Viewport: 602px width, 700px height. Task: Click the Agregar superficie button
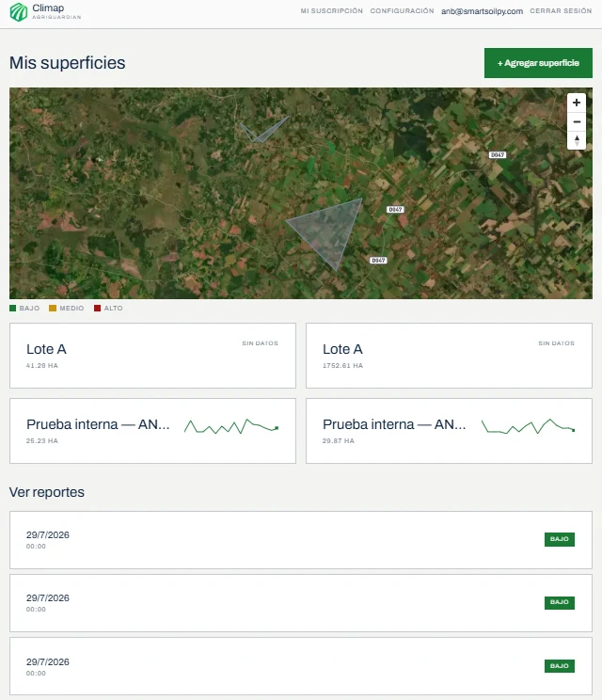(x=538, y=63)
